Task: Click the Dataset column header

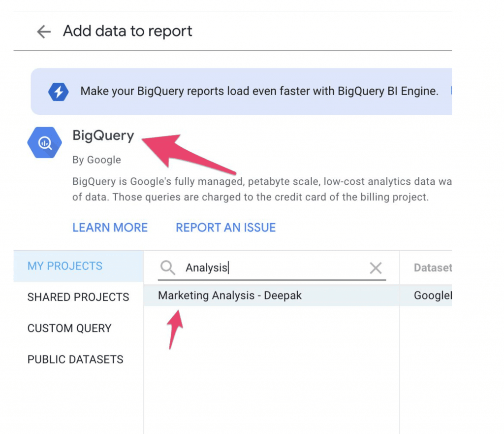Action: 433,267
